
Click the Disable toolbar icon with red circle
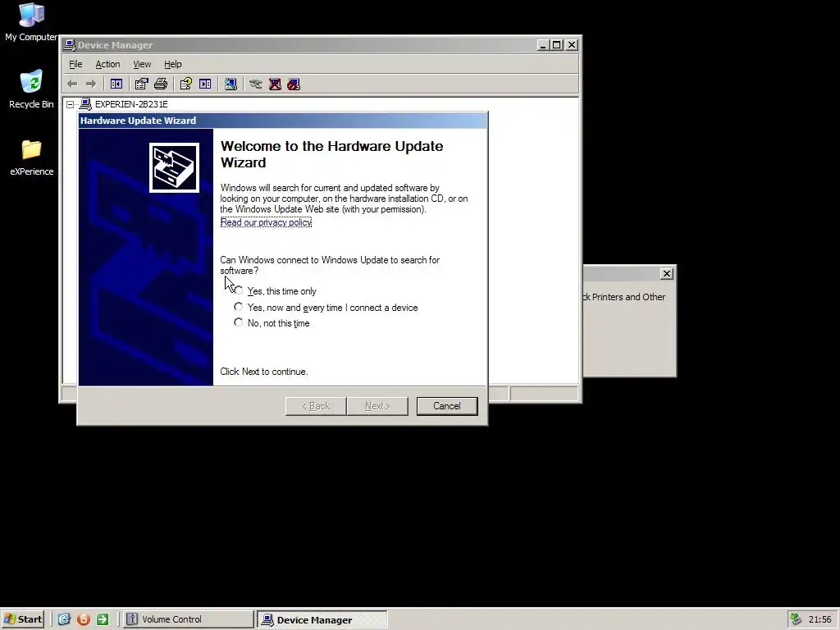click(294, 84)
